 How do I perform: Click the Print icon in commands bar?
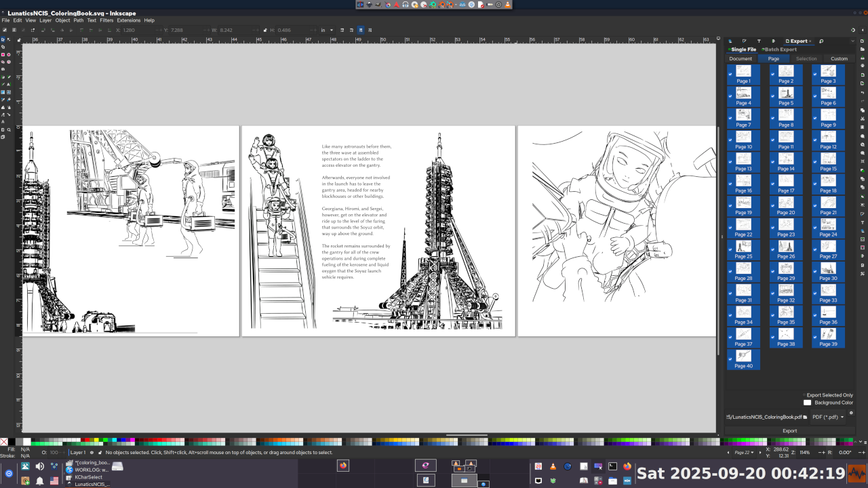tap(862, 66)
